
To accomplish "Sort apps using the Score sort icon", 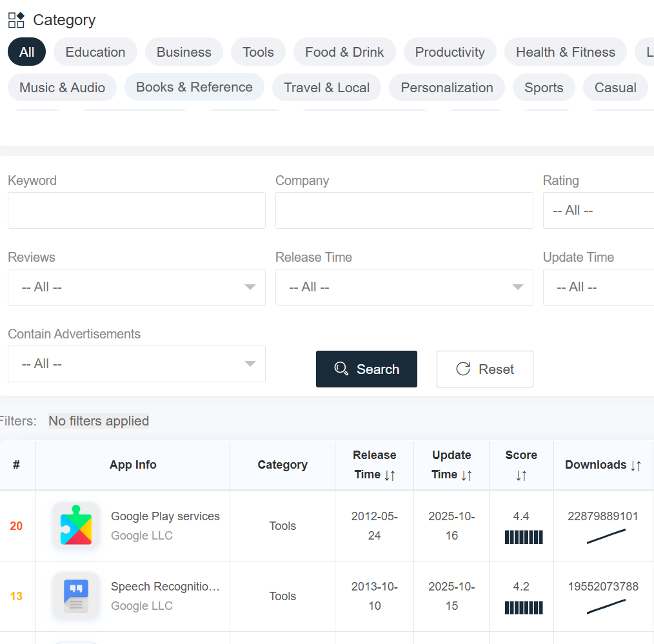I will click(x=520, y=474).
